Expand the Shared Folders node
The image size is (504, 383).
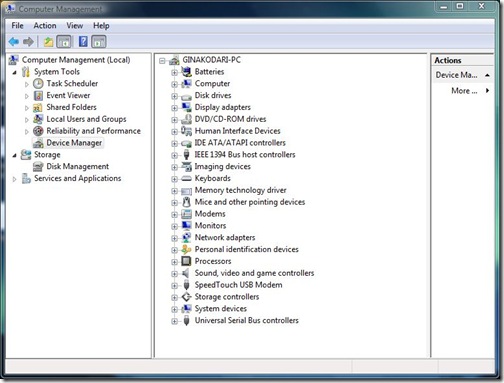point(27,108)
